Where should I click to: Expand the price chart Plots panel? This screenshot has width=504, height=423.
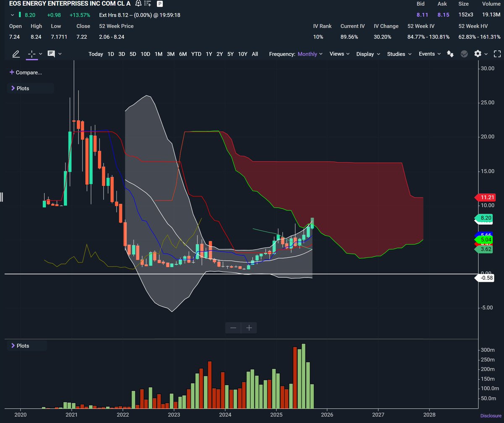click(30, 88)
